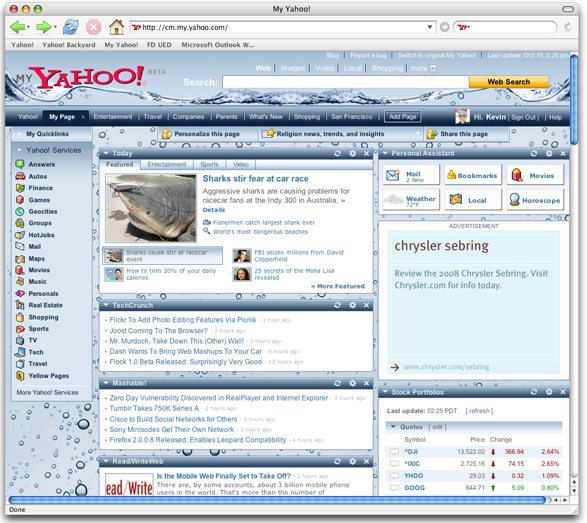Open TechCrunch module settings gear

pos(352,305)
